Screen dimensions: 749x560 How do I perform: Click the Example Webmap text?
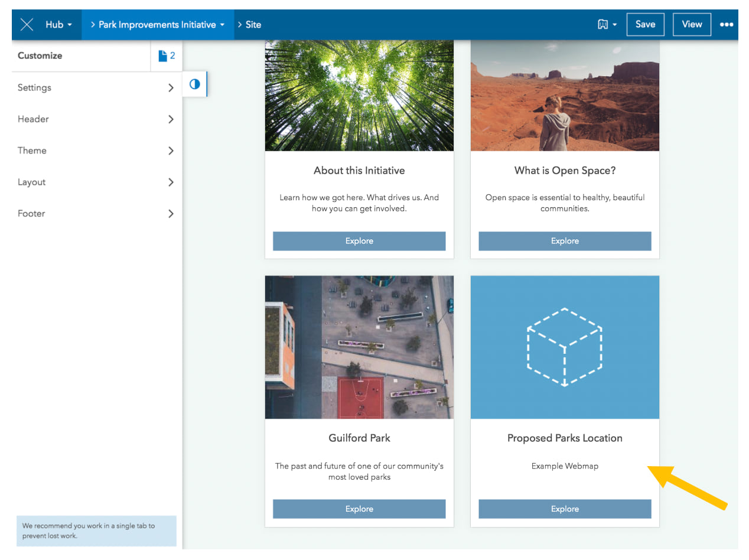[565, 466]
